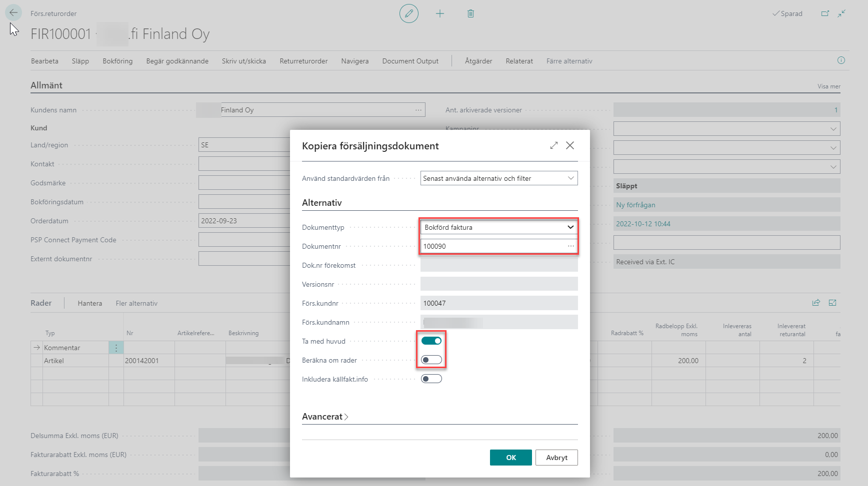Confirm the dialog with the OK button
The height and width of the screenshot is (486, 868).
(x=510, y=458)
